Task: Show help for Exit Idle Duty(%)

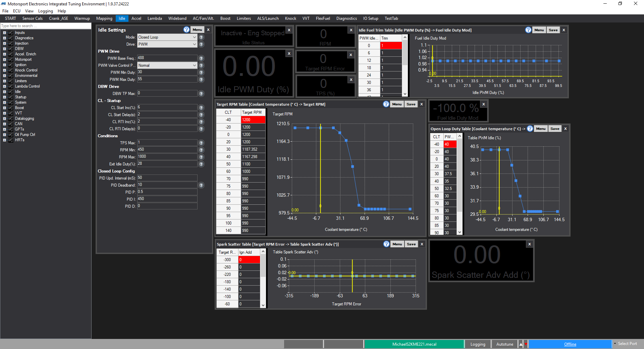Action: pyautogui.click(x=201, y=164)
